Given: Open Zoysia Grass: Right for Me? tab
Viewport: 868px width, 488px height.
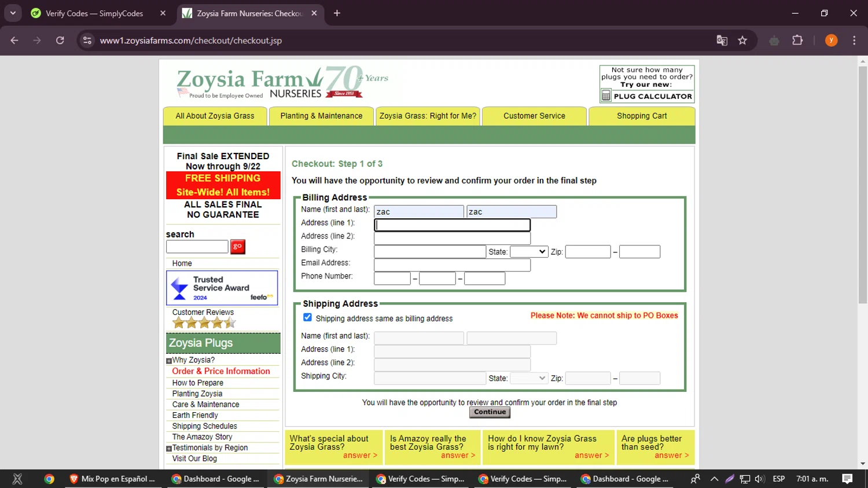Looking at the screenshot, I should click(428, 116).
